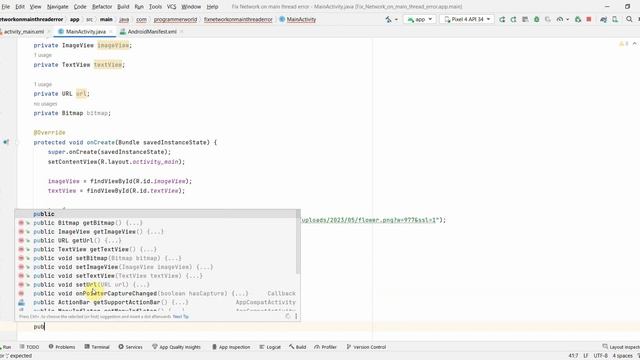Click the green Debug bug icon

536,19
